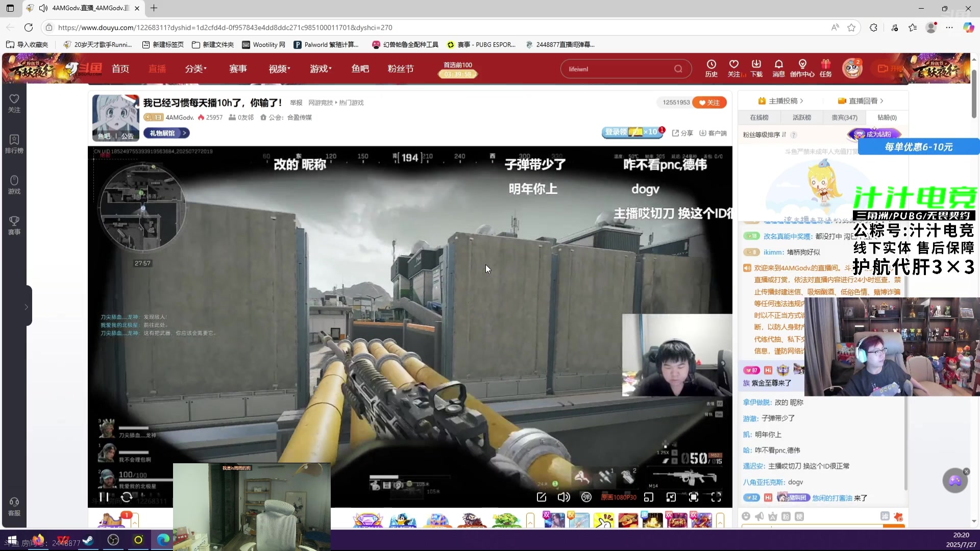
Task: Open the sidebar 排行榜 rankings
Action: coord(14,144)
